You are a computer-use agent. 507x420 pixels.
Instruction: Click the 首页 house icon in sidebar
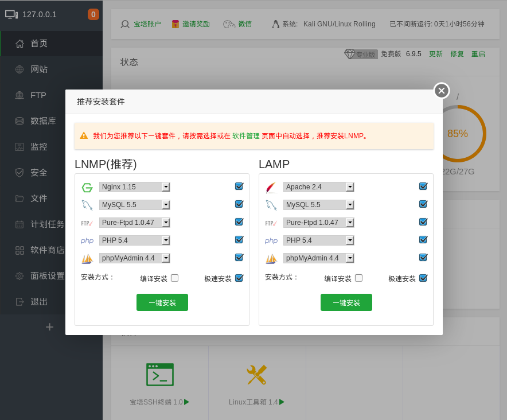tap(19, 44)
